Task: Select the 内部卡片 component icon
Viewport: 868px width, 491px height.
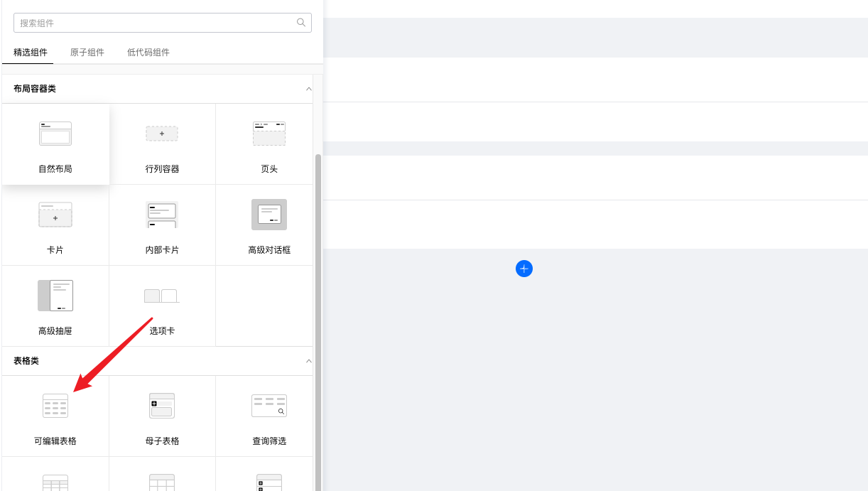Action: [162, 215]
